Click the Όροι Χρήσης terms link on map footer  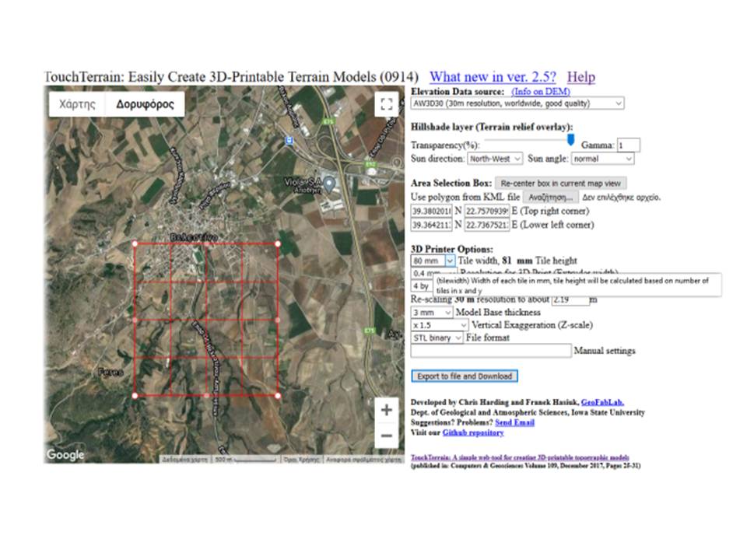coord(301,460)
